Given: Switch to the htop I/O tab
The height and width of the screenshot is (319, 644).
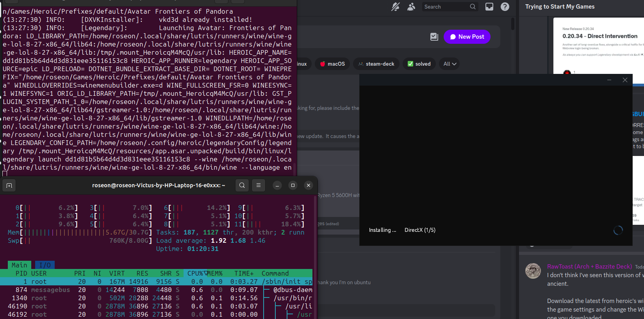Looking at the screenshot, I should [x=45, y=265].
